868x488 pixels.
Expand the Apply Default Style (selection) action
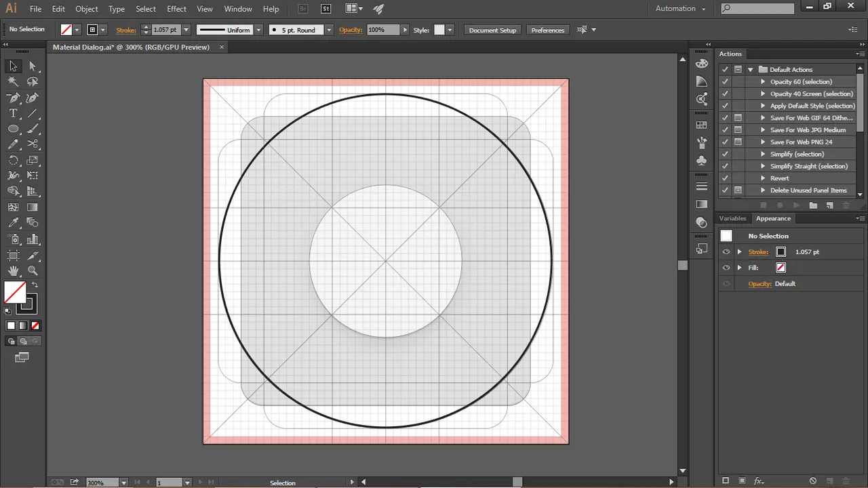pyautogui.click(x=763, y=106)
